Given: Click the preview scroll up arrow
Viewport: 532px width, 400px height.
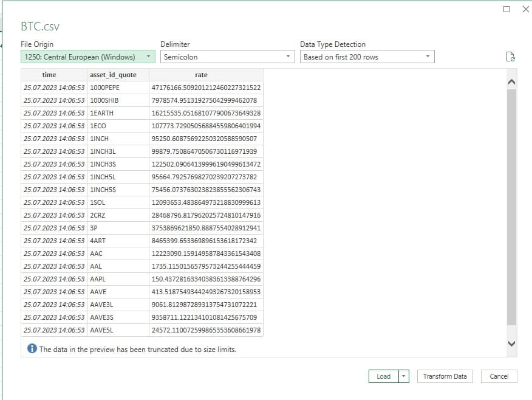Looking at the screenshot, I should click(511, 82).
